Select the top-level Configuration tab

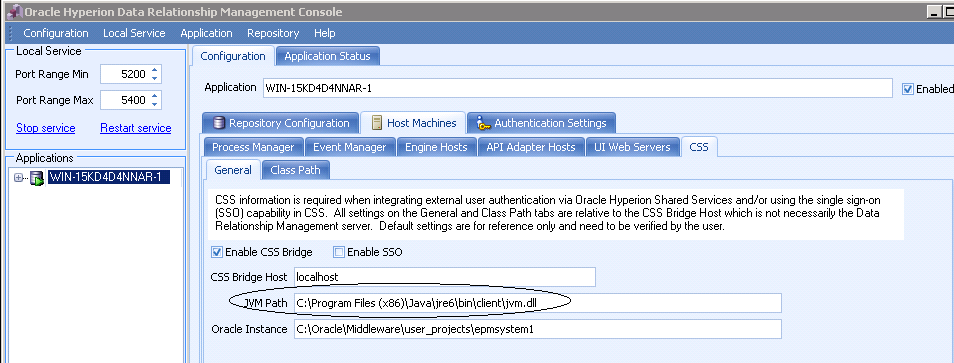point(233,56)
